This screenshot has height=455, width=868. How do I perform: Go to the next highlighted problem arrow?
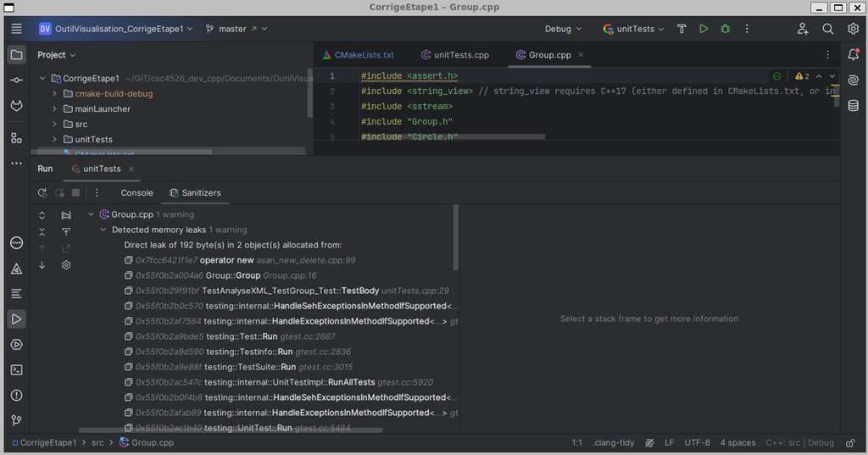click(832, 76)
